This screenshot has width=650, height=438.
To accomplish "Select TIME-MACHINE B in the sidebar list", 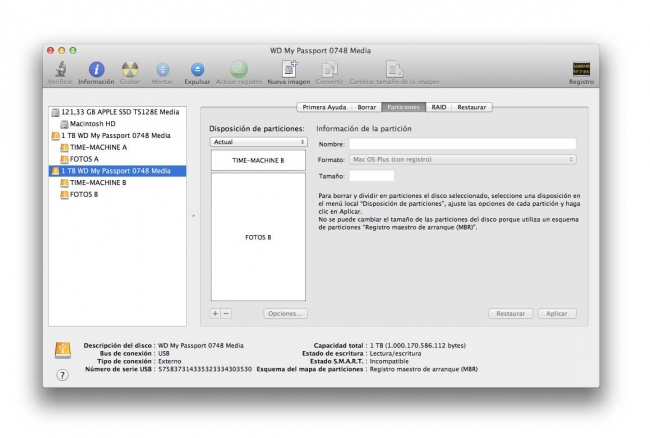I will pyautogui.click(x=118, y=183).
